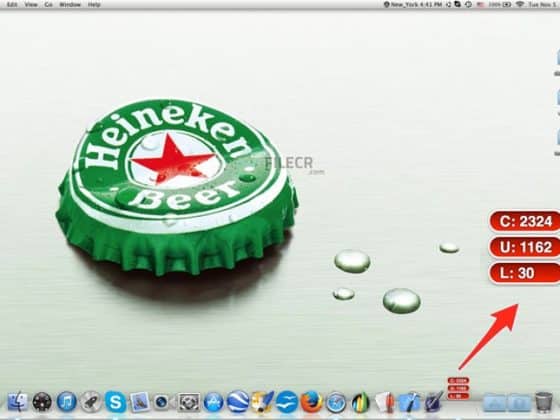Open the App Store from Dock
This screenshot has width=560, height=420.
click(213, 402)
